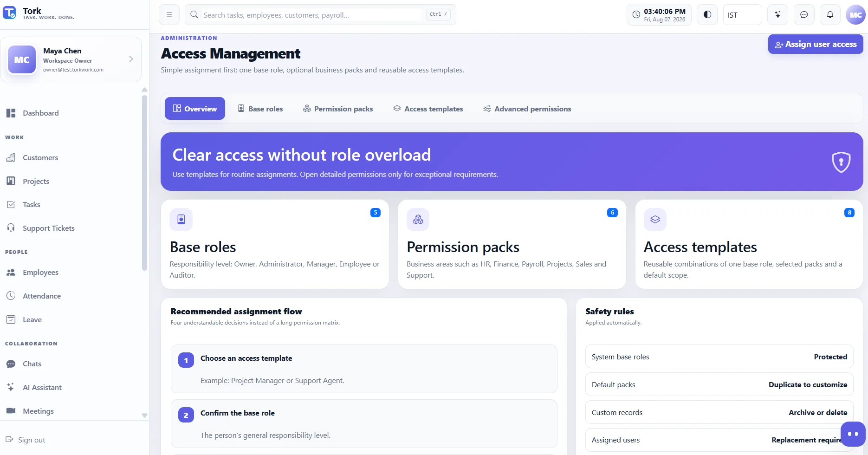Open the Tasks checkmark icon in the sidebar

[11, 204]
